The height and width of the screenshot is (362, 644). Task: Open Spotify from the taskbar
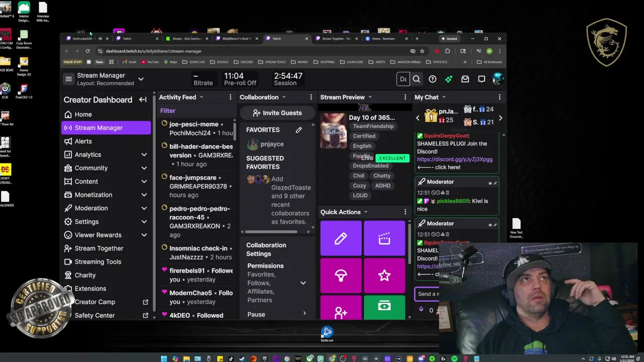click(454, 358)
